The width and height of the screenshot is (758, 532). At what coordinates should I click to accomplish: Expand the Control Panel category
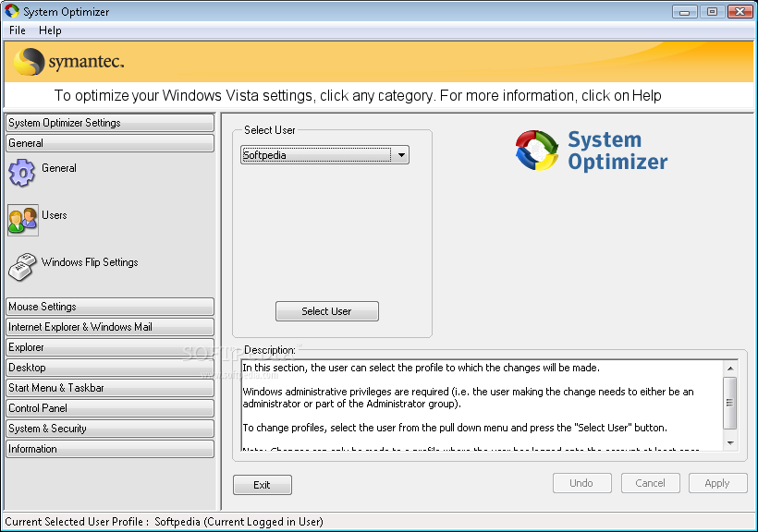110,408
